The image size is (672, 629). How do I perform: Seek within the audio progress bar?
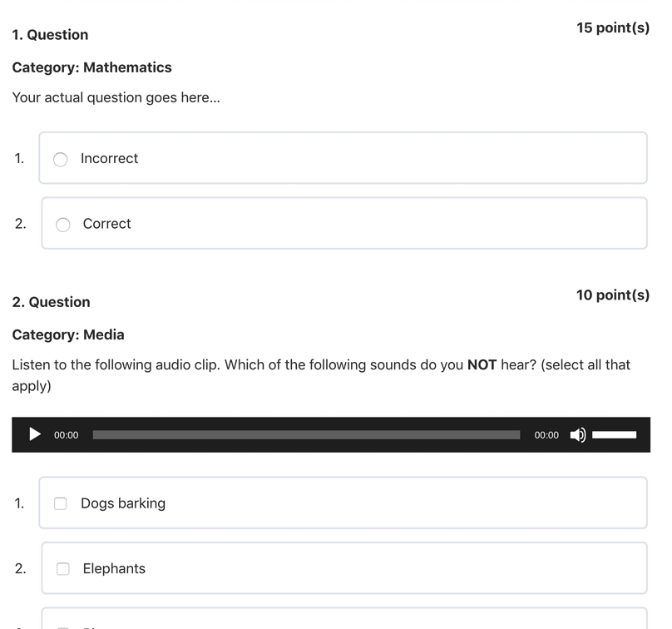306,434
